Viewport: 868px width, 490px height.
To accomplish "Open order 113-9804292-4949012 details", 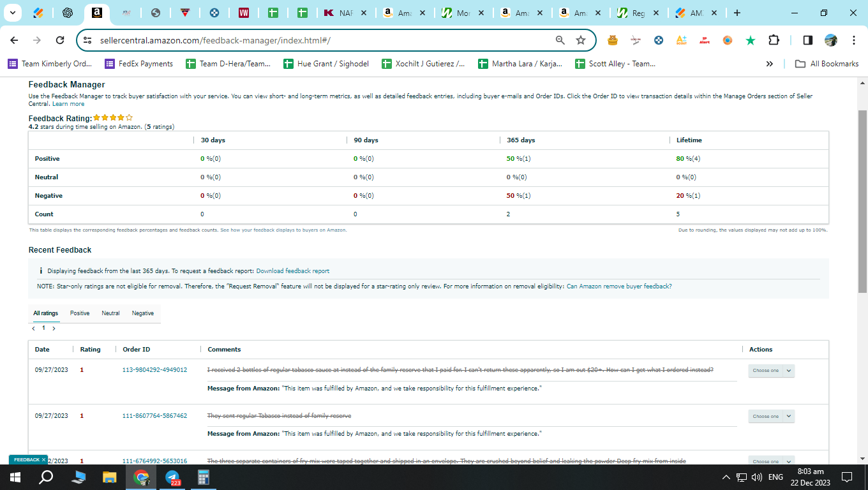I will tap(154, 370).
